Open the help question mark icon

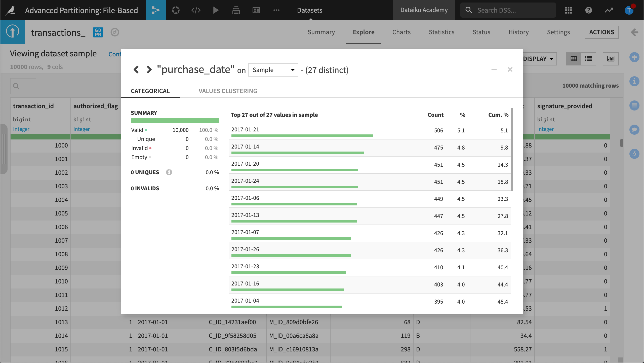[x=589, y=10]
